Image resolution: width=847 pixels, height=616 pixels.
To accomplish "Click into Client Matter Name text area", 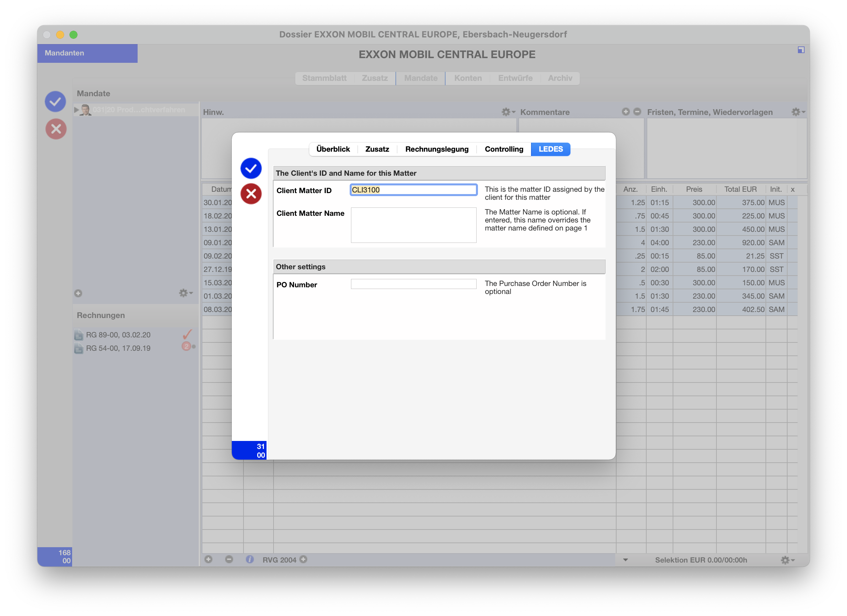I will (413, 225).
